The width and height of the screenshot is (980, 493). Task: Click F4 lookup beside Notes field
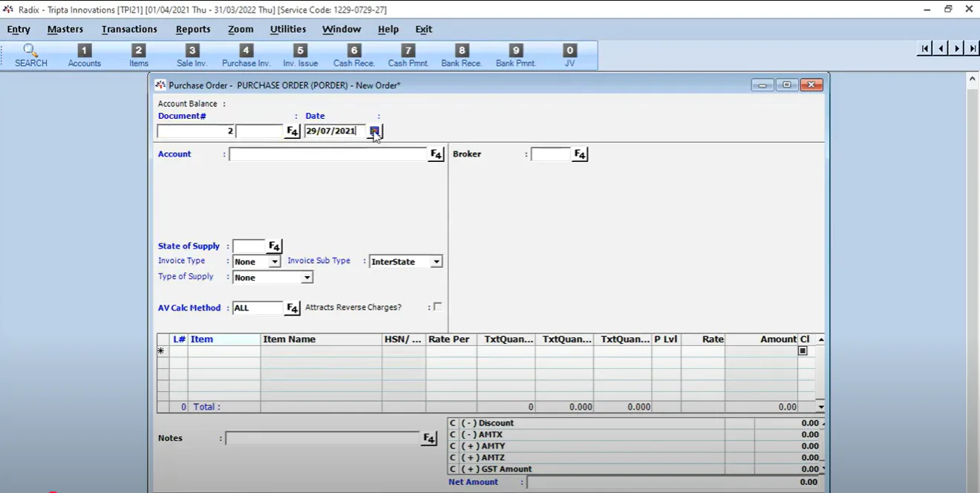pos(429,439)
